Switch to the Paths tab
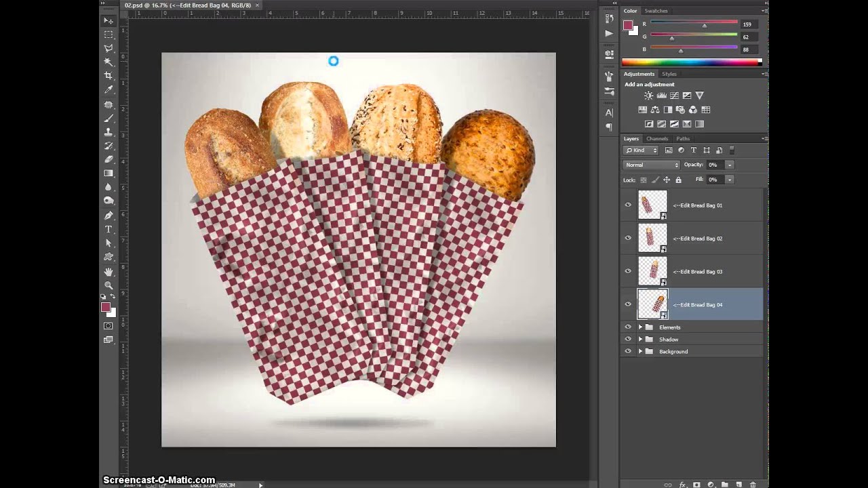The width and height of the screenshot is (868, 488). click(683, 138)
